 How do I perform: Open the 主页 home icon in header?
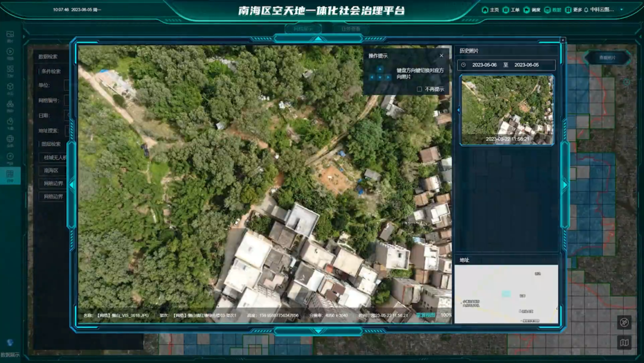(485, 10)
